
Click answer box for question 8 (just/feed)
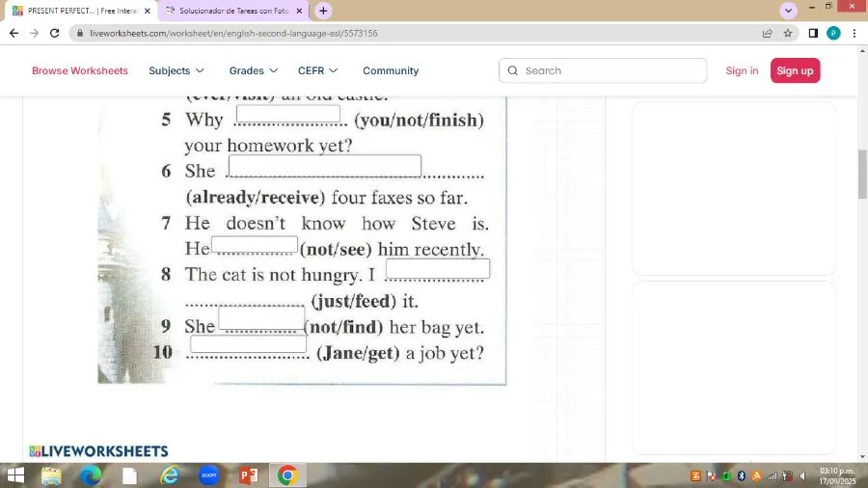click(x=438, y=269)
